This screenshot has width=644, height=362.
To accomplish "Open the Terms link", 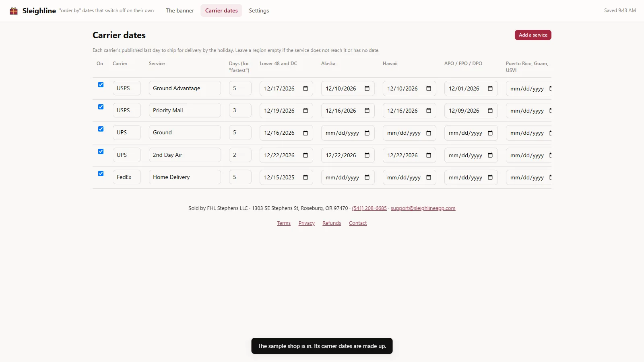I will click(x=284, y=223).
